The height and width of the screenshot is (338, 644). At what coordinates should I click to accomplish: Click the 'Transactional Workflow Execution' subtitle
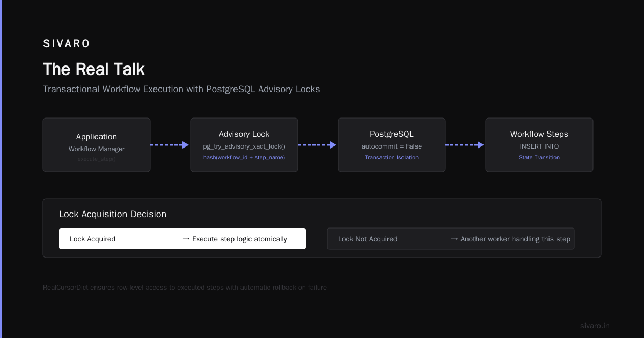pyautogui.click(x=181, y=89)
